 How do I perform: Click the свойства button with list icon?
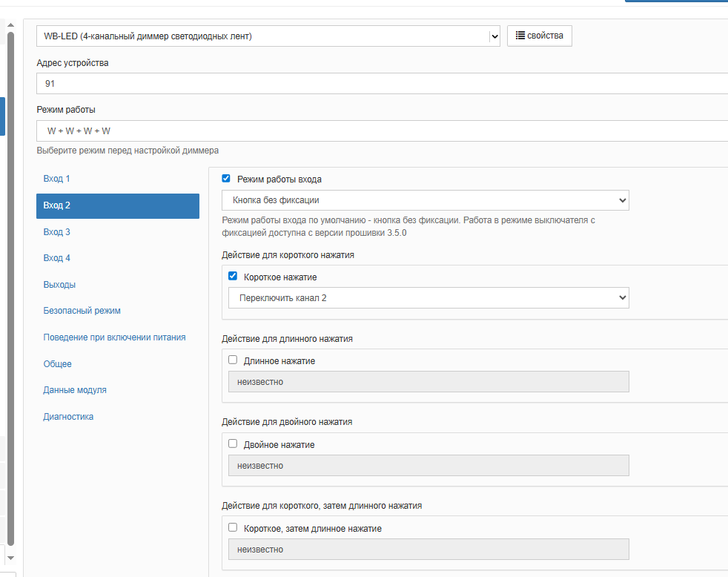(x=539, y=36)
